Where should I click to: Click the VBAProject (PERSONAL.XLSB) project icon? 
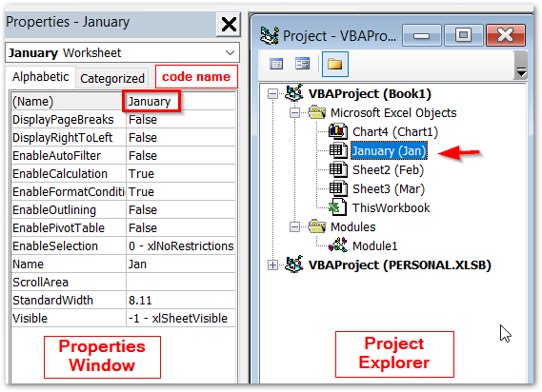click(x=293, y=265)
